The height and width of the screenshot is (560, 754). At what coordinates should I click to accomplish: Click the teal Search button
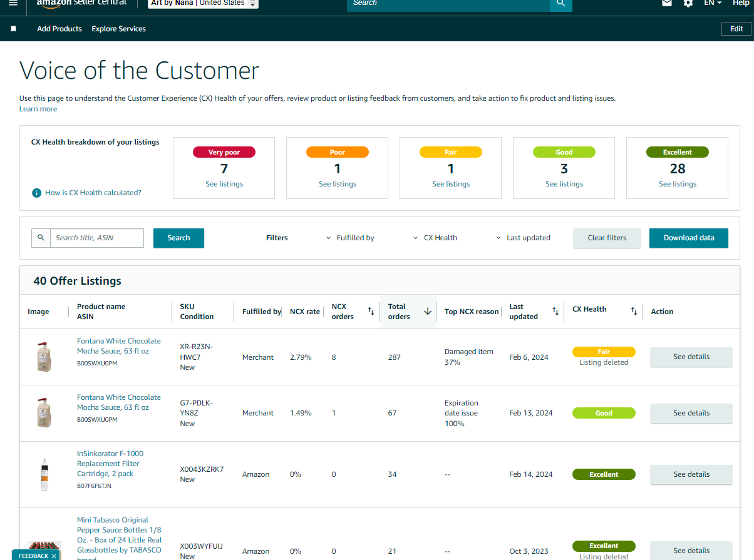pyautogui.click(x=178, y=238)
